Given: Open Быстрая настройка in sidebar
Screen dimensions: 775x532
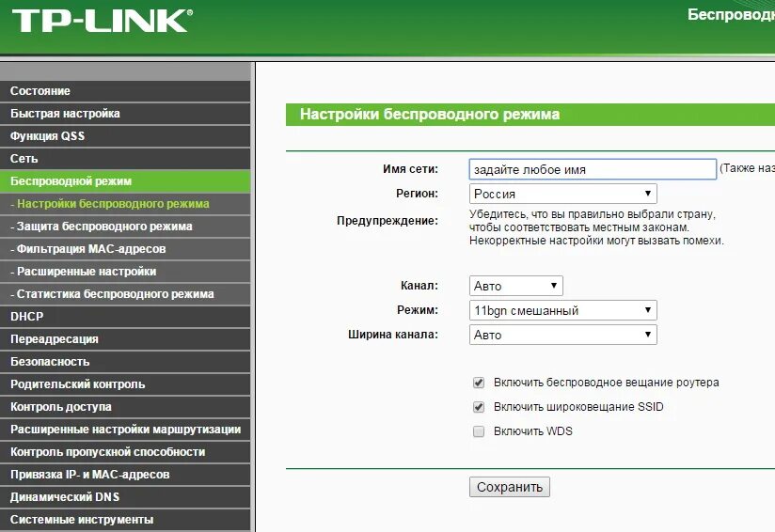Looking at the screenshot, I should [x=125, y=114].
